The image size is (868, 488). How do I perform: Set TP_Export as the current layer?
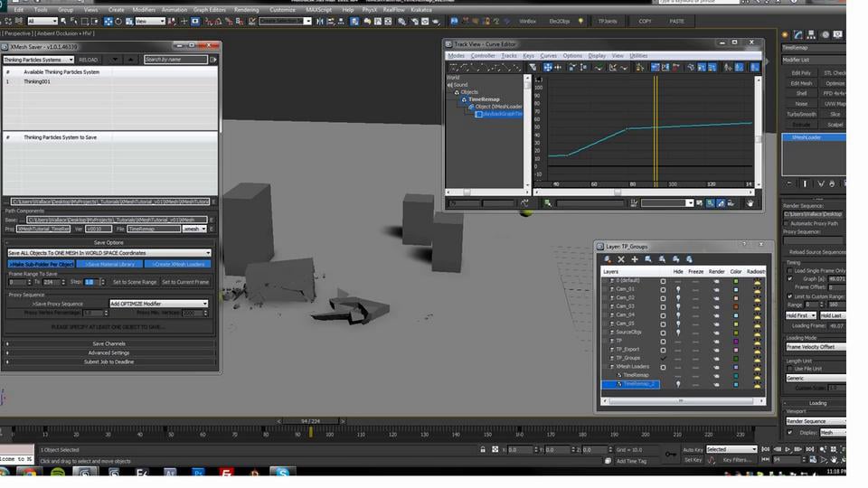coord(663,350)
